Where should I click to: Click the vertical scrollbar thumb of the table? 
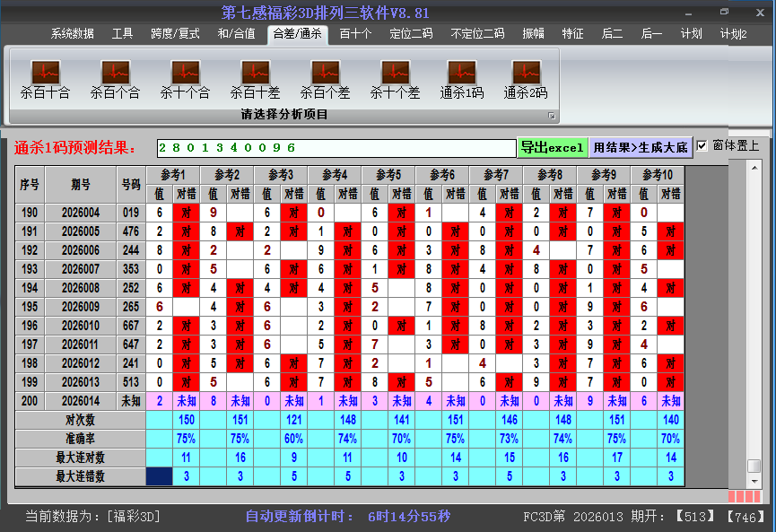tap(754, 466)
